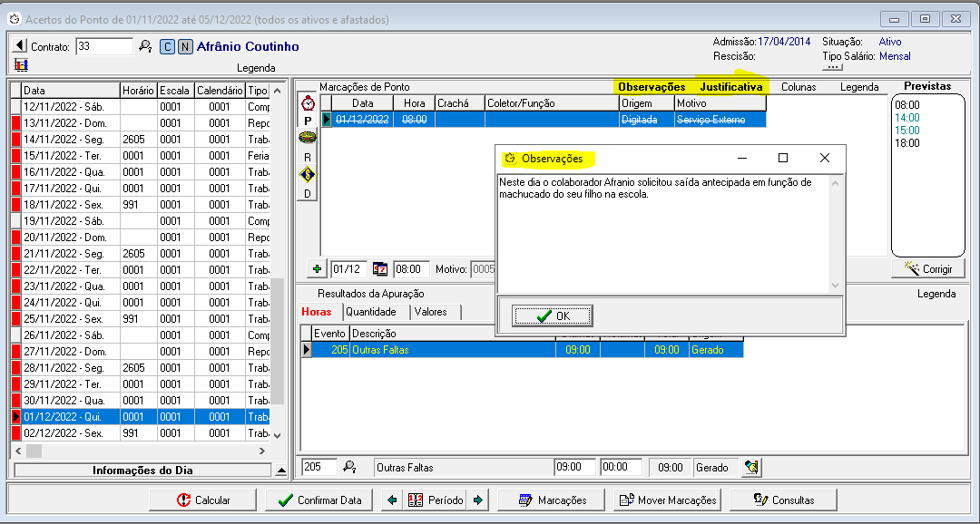Go to next period arrow
Viewport: 980px width, 524px height.
tap(477, 500)
